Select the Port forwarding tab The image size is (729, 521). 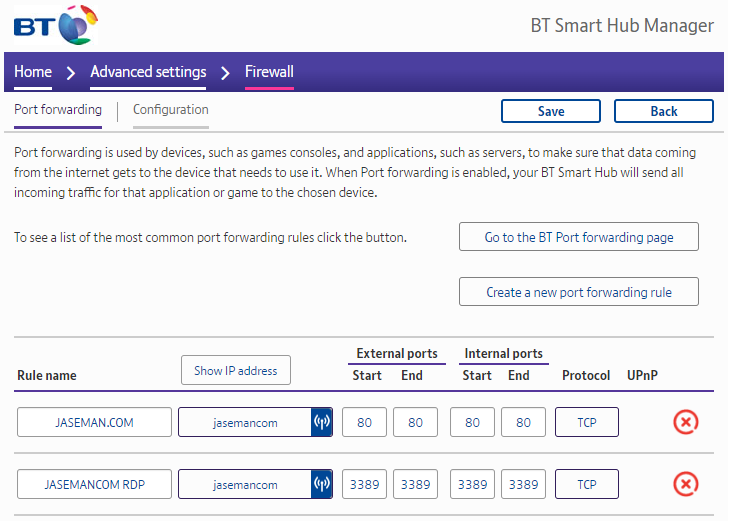58,110
